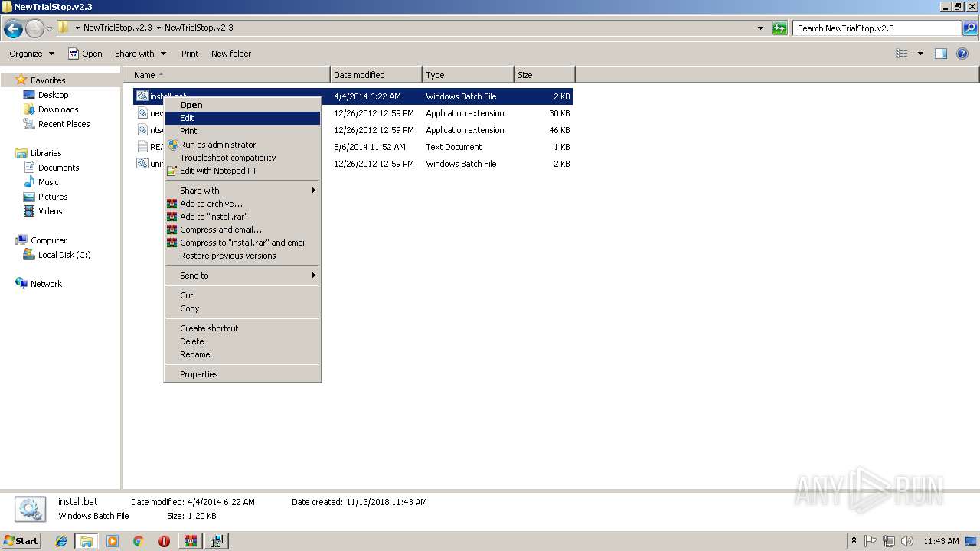Sort by the Date modified column
The width and height of the screenshot is (980, 551).
(x=376, y=75)
